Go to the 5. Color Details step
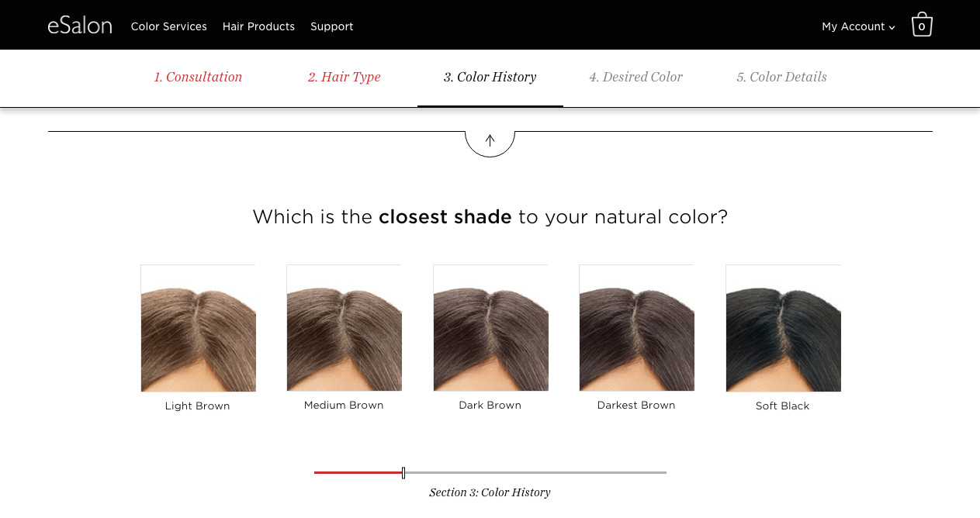This screenshot has height=518, width=980. click(x=781, y=77)
